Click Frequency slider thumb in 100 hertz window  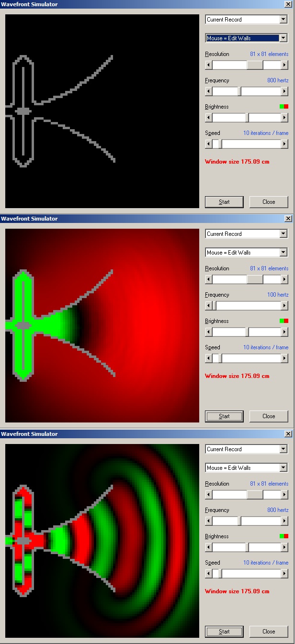(215, 306)
